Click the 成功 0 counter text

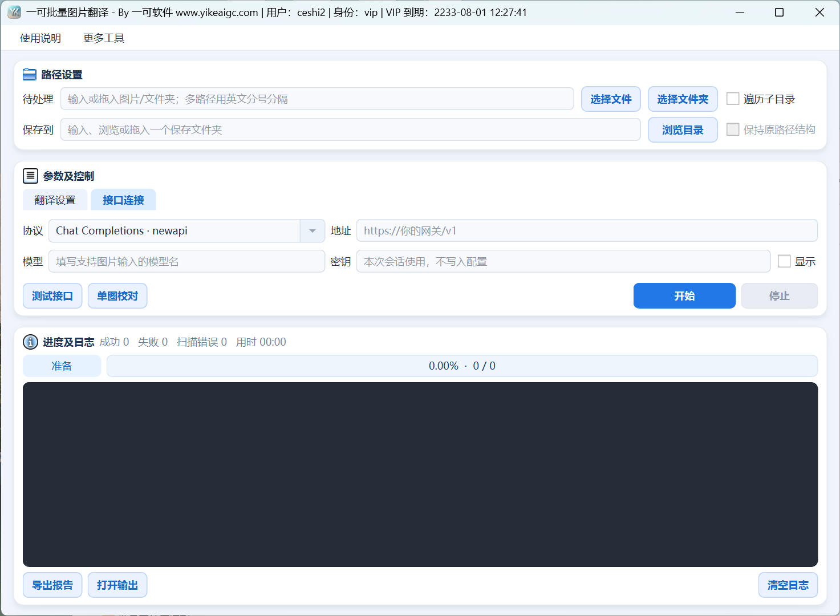(114, 342)
